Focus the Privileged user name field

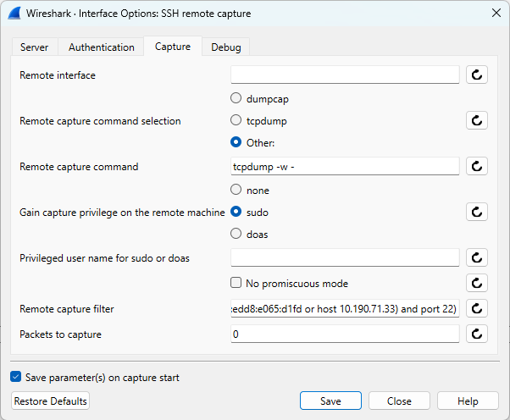coord(345,257)
